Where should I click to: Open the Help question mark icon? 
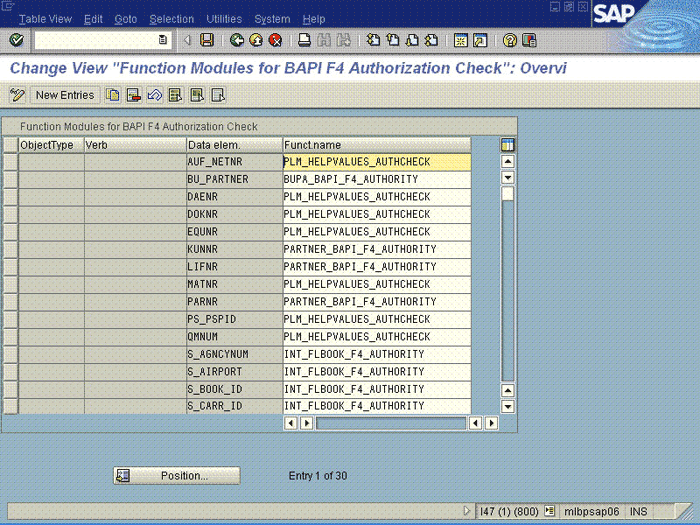pos(510,40)
